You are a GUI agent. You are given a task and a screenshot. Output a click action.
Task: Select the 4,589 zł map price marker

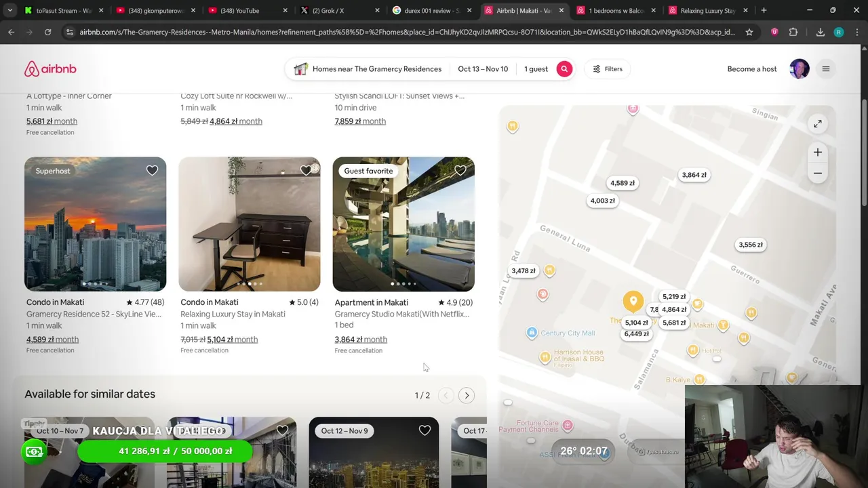pos(623,183)
